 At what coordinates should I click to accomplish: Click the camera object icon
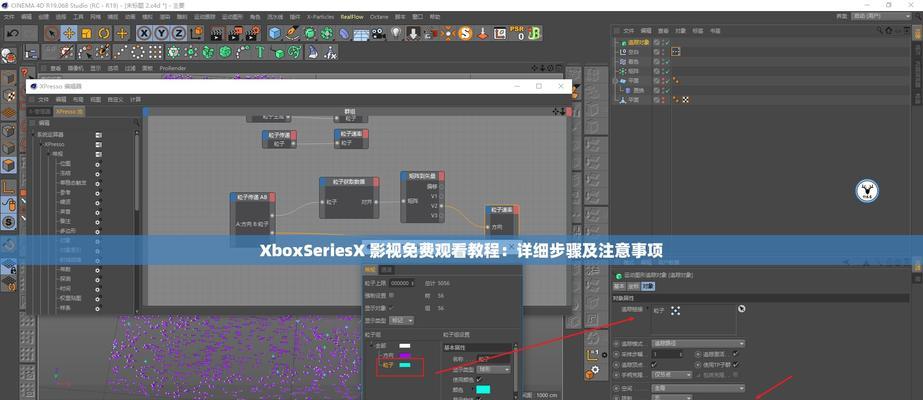(x=378, y=34)
